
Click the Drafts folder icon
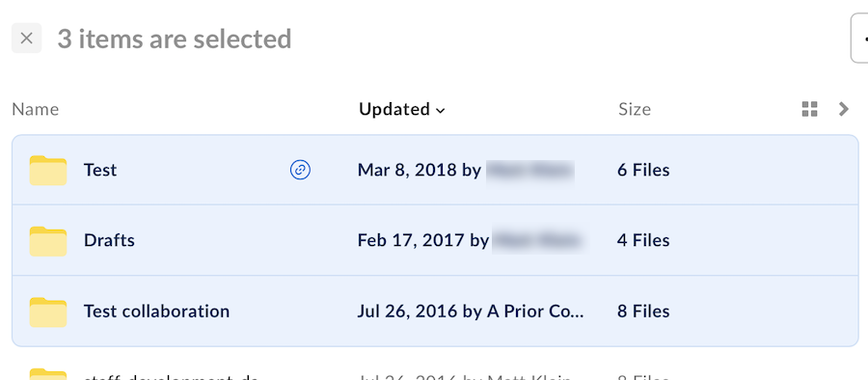(48, 241)
